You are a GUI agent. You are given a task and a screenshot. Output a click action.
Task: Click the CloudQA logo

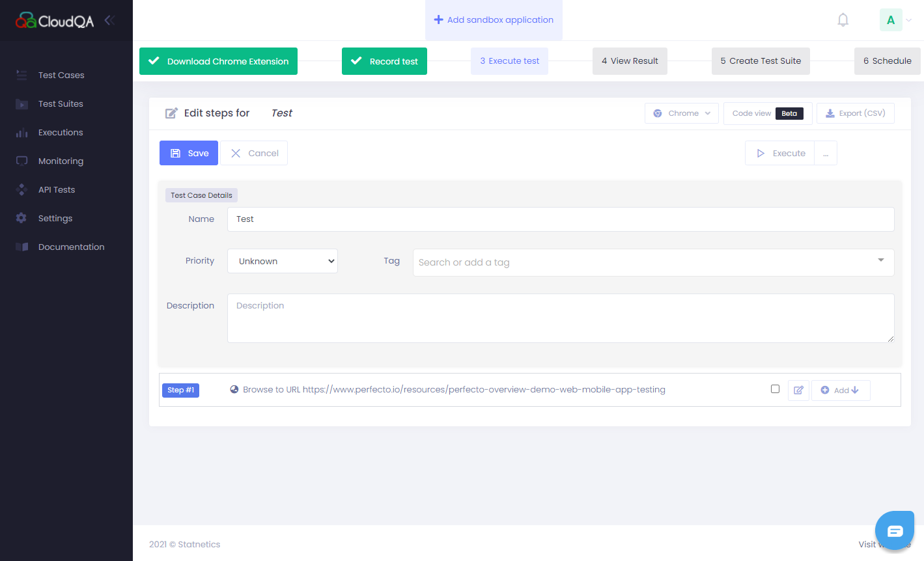[55, 21]
